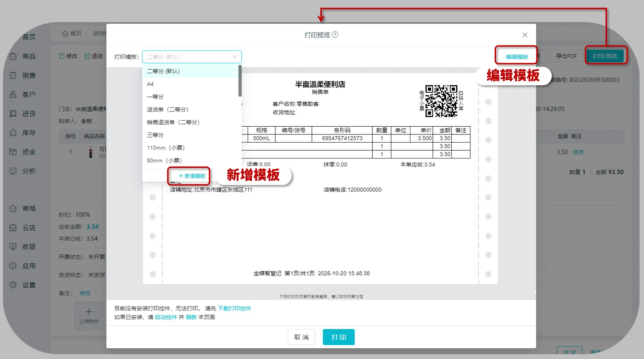The height and width of the screenshot is (359, 644).
Task: Click the 导出PDF button
Action: click(x=566, y=56)
